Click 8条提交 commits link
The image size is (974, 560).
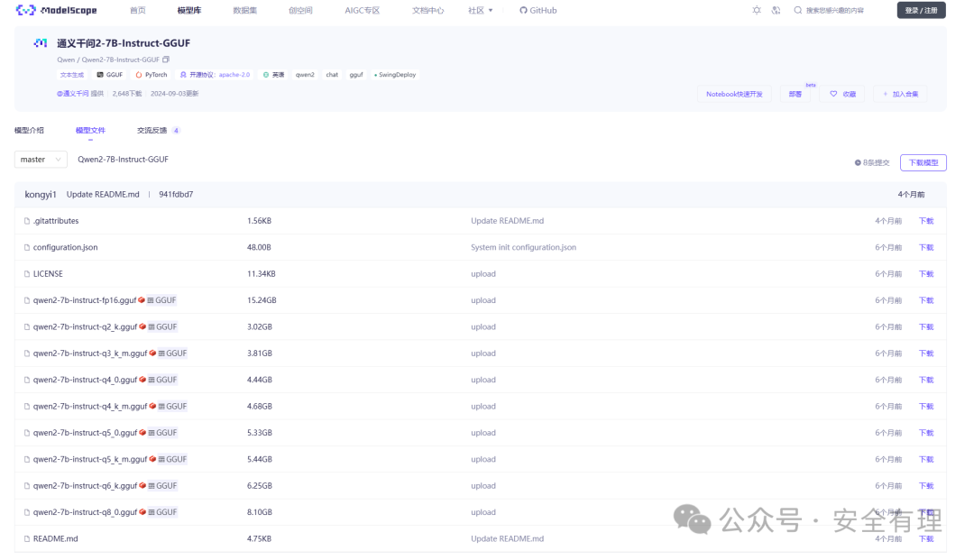pos(872,162)
